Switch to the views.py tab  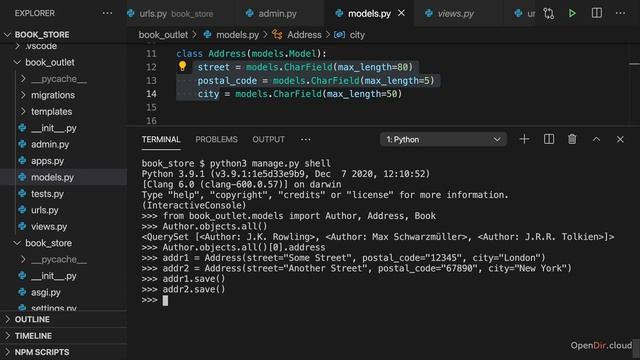456,14
